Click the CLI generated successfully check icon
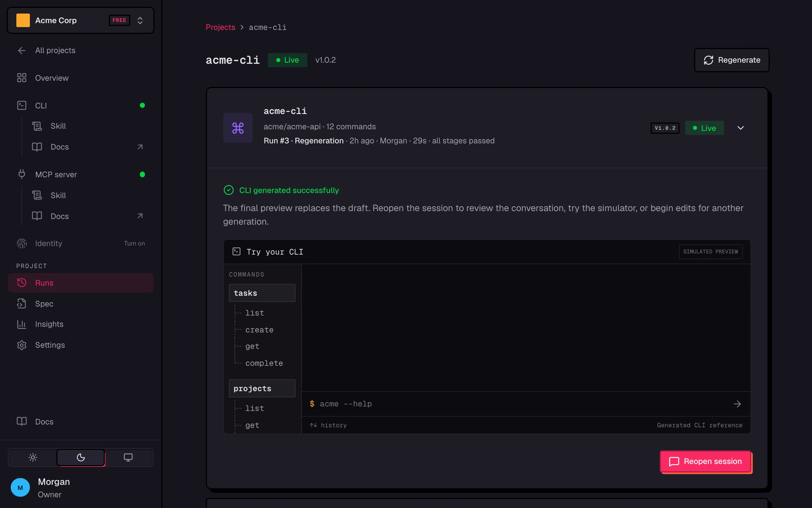812x508 pixels. point(228,190)
